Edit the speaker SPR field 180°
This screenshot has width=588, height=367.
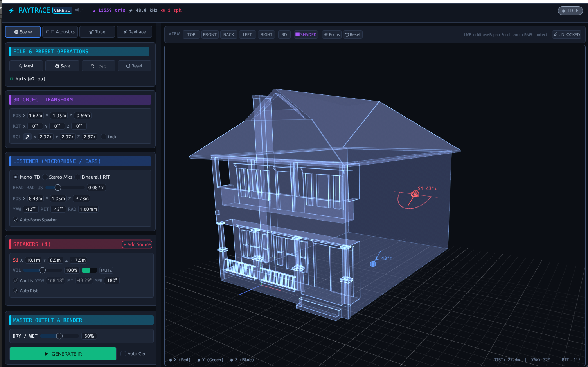(112, 280)
